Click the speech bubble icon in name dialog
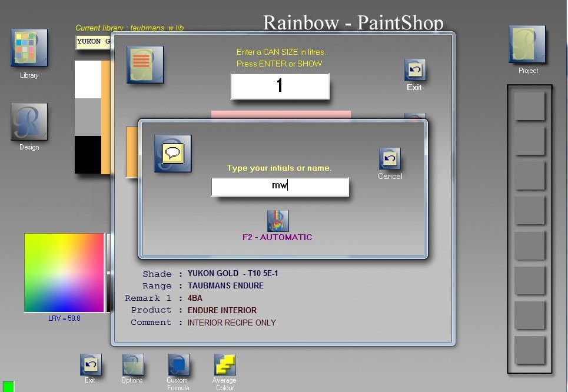 point(173,154)
